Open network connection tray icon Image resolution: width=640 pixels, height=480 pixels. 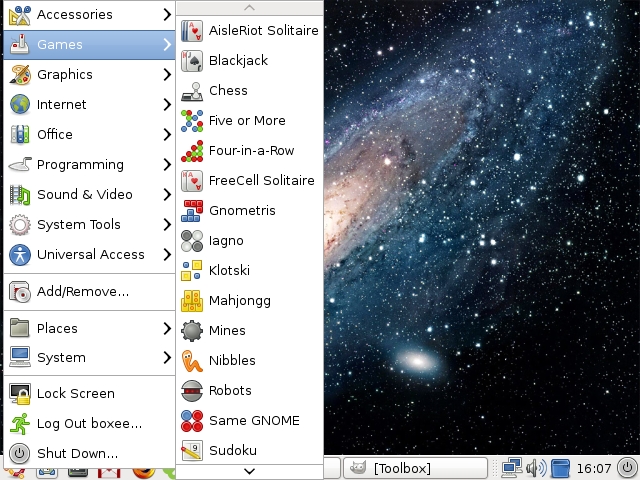[x=512, y=468]
